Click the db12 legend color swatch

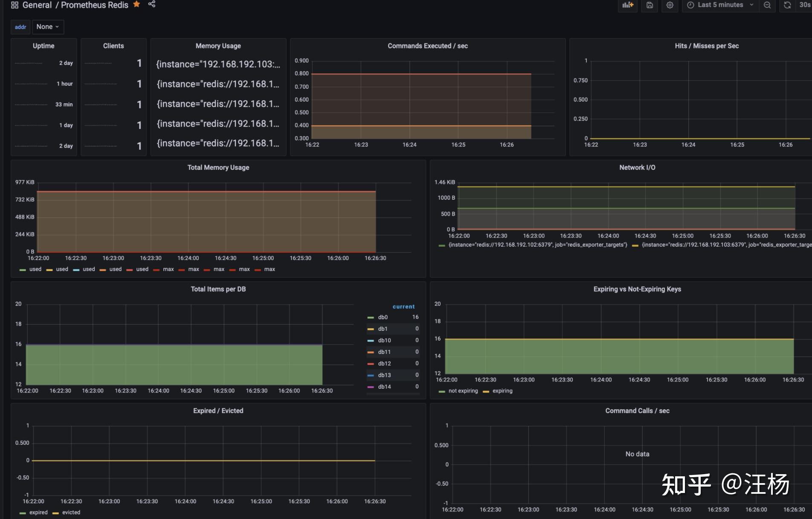coord(371,364)
